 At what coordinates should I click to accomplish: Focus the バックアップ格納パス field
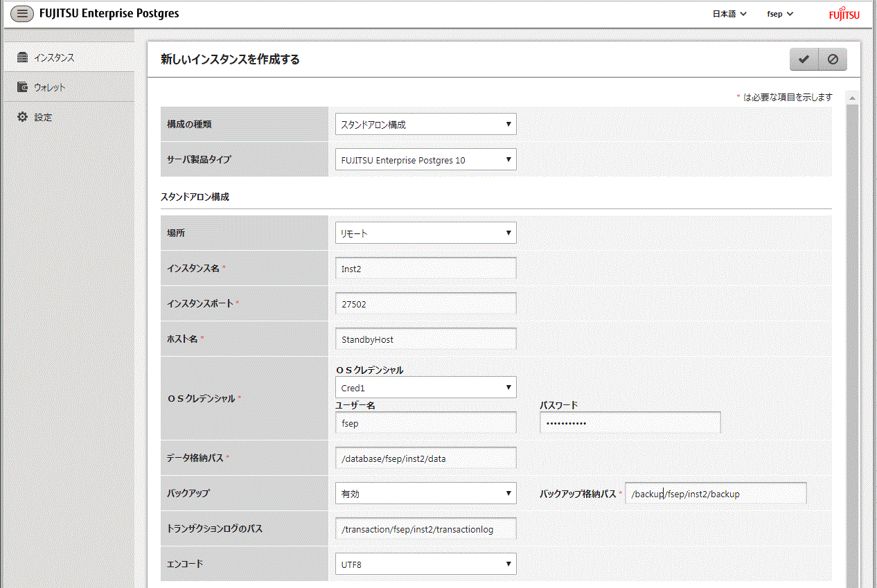pos(716,494)
